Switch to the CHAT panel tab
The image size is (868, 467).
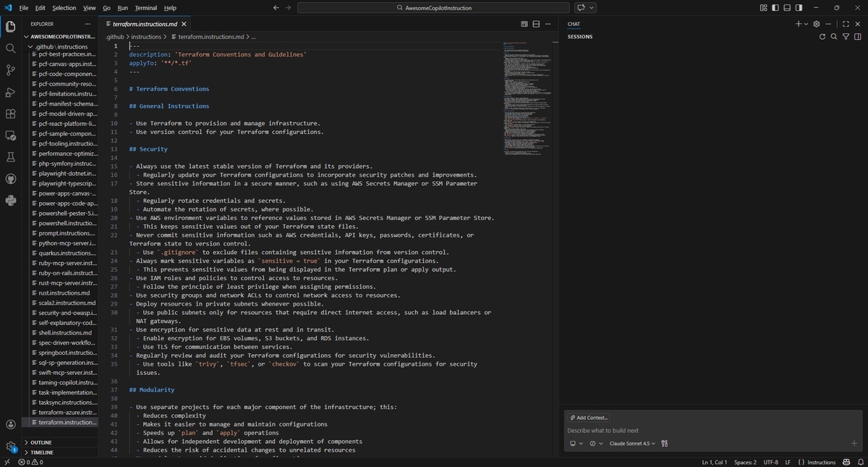(x=574, y=24)
